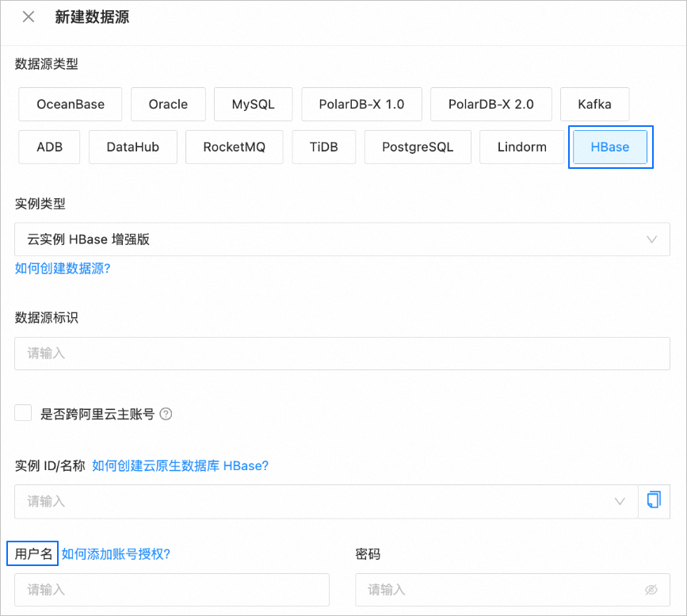Choose the Oracle data source option
The width and height of the screenshot is (687, 616).
point(167,104)
